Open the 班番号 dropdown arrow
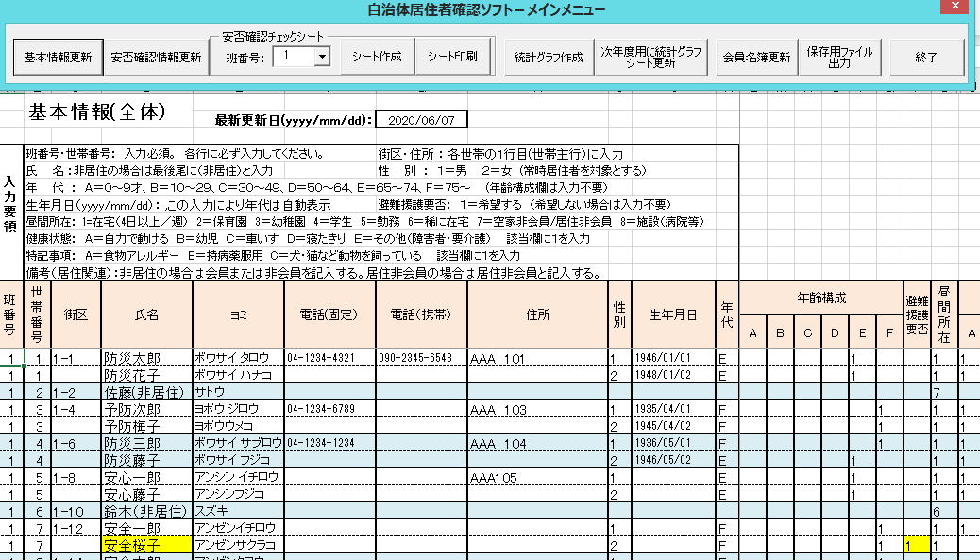 click(x=322, y=57)
